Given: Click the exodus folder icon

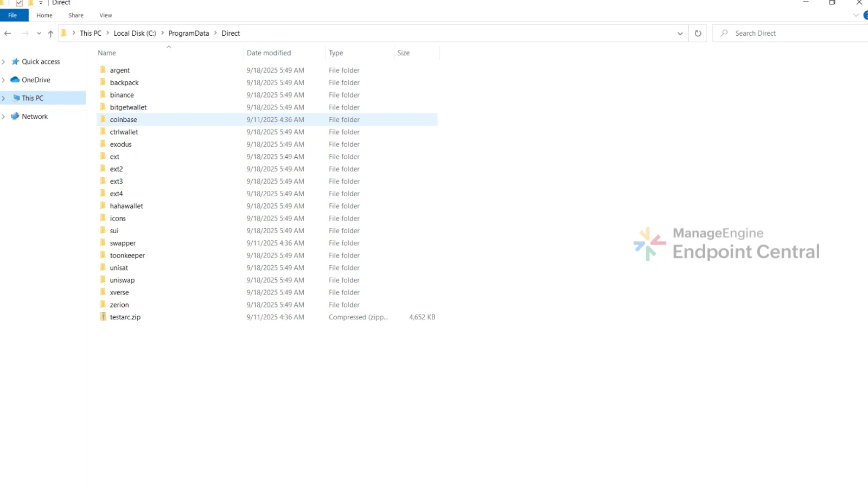Looking at the screenshot, I should tap(103, 144).
